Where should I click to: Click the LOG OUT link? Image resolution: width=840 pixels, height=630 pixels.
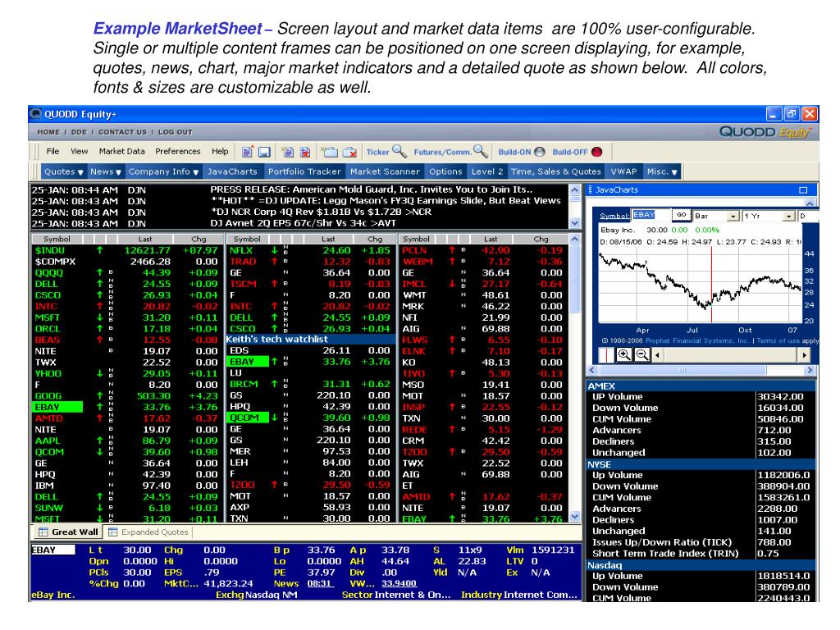pos(176,132)
